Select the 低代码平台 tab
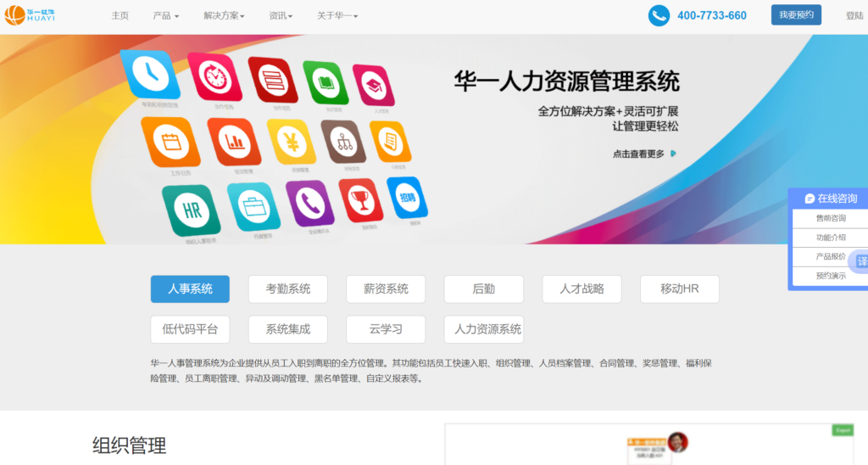 click(190, 329)
